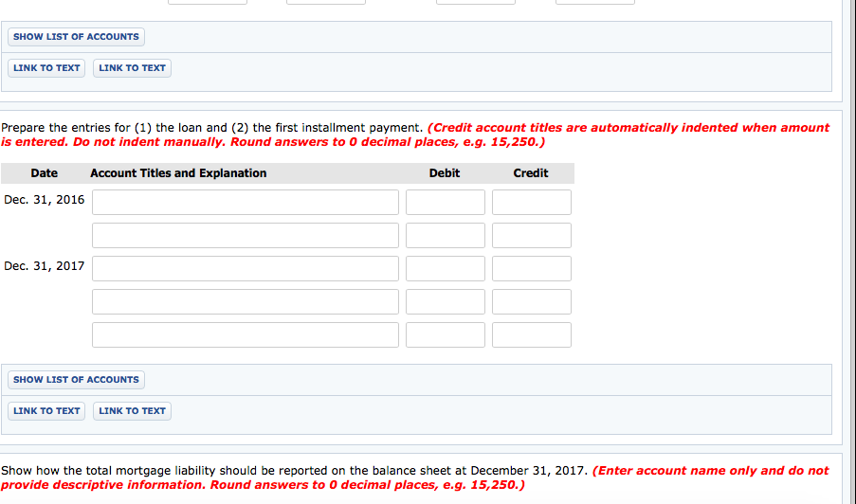Focus the account title field for Dec. 31, 2016
Image resolution: width=856 pixels, height=504 pixels.
point(246,203)
